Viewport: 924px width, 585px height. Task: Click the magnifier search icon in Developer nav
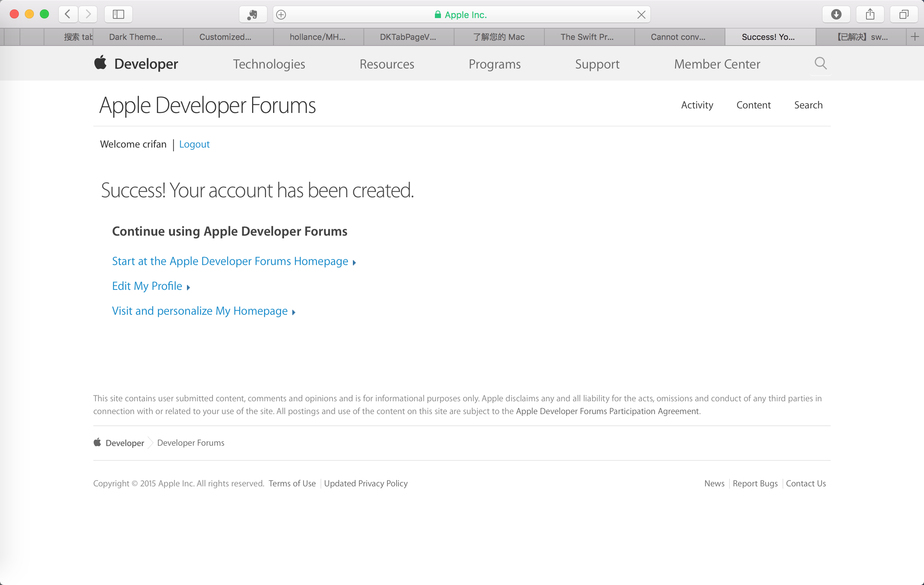click(821, 63)
